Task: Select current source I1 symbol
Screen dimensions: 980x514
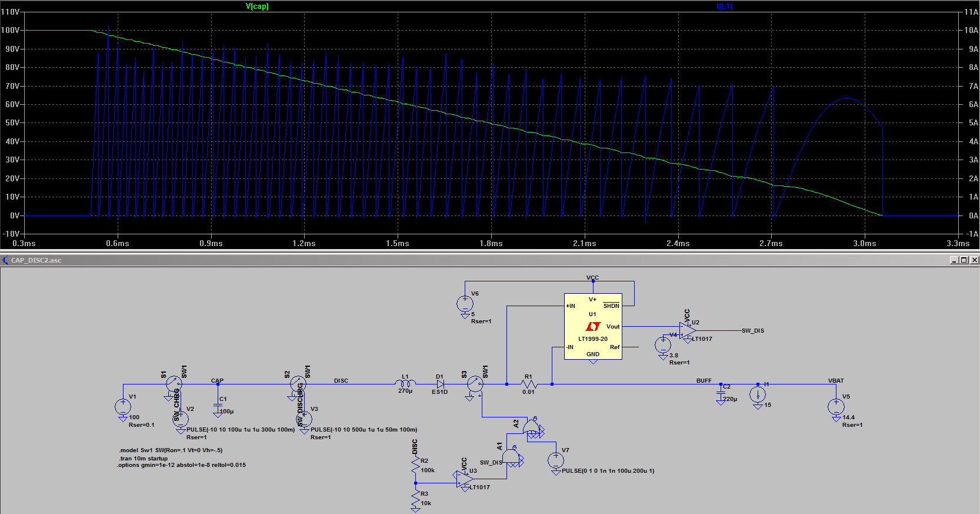Action: 758,394
